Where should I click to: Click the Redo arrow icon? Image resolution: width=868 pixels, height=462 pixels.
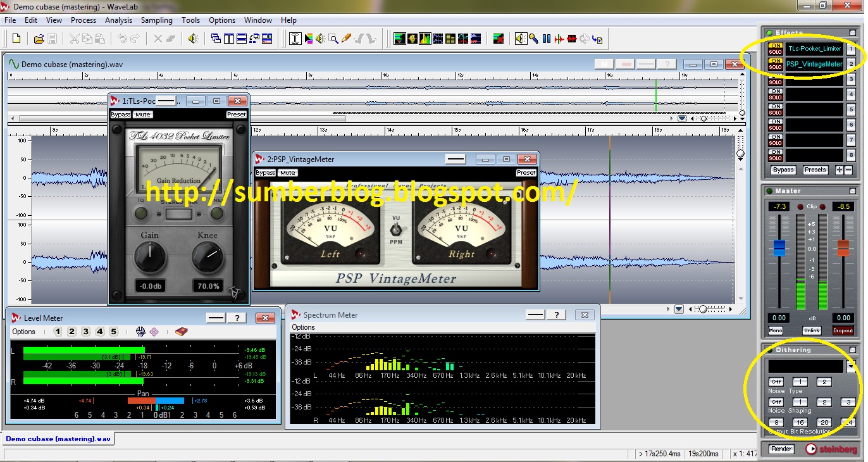135,39
